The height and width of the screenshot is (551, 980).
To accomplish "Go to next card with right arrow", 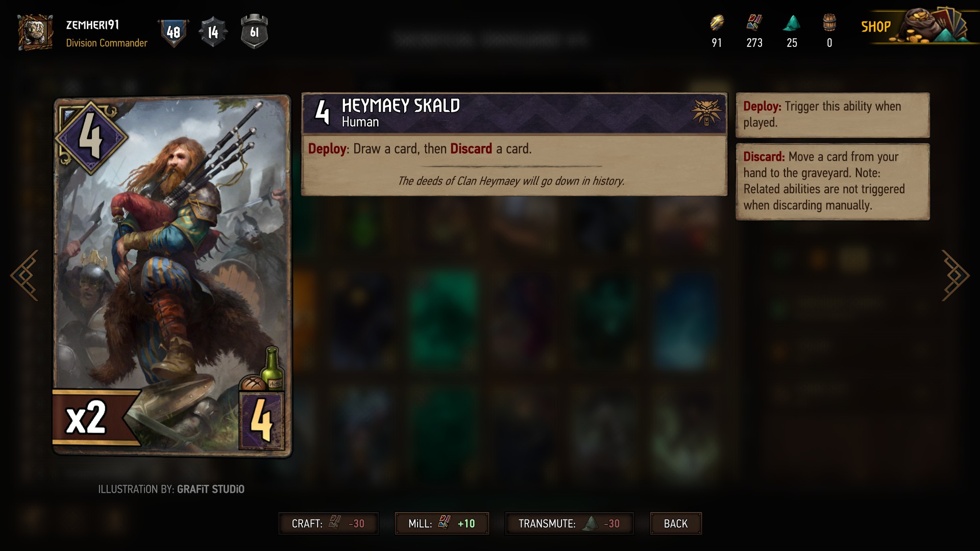I will click(955, 275).
